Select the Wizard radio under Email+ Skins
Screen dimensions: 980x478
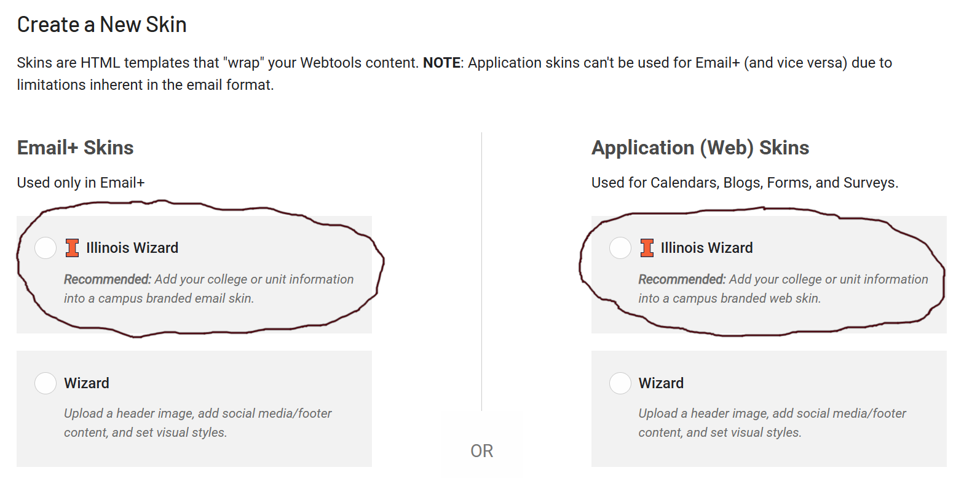pyautogui.click(x=45, y=383)
